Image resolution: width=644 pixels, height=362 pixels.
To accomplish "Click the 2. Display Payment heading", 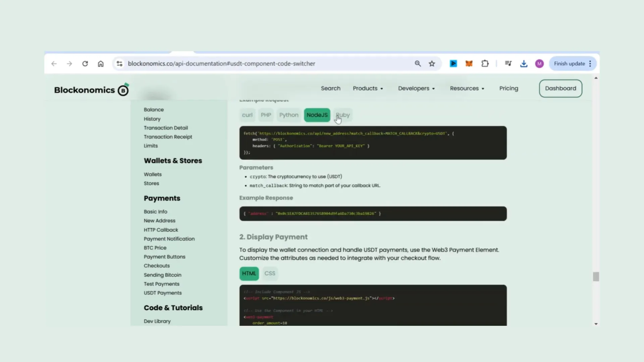I will tap(273, 237).
